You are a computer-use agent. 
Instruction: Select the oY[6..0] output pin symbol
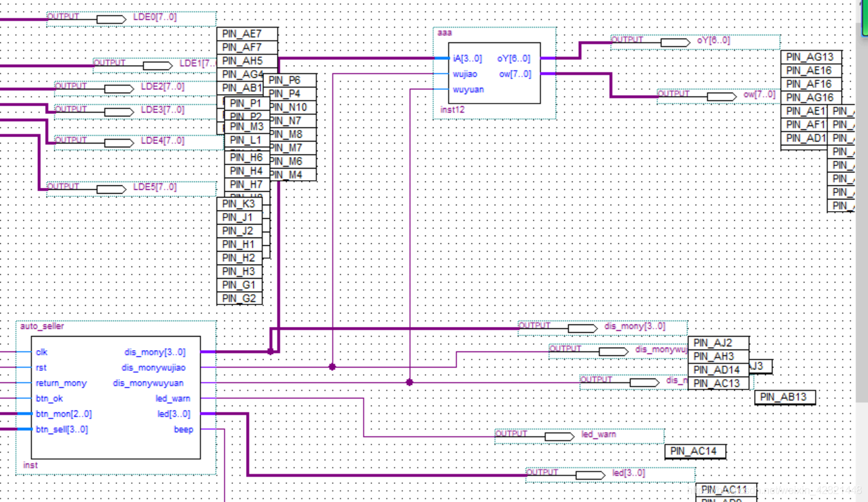tap(675, 42)
